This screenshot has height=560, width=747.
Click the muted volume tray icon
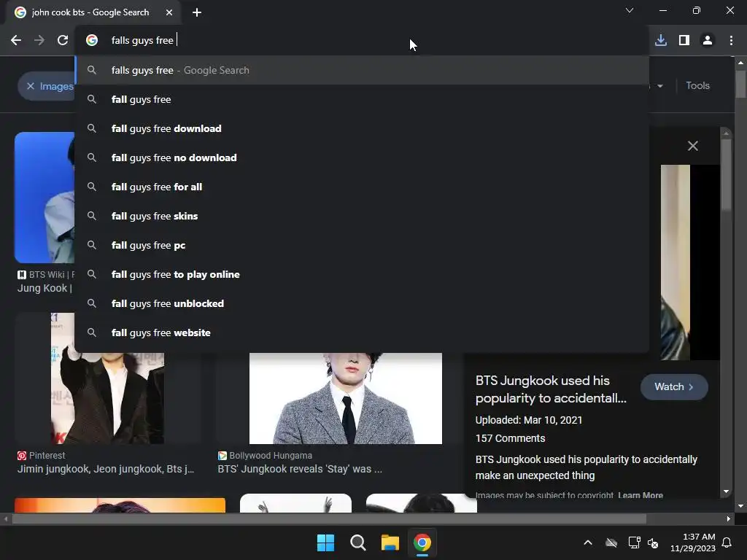pyautogui.click(x=653, y=542)
